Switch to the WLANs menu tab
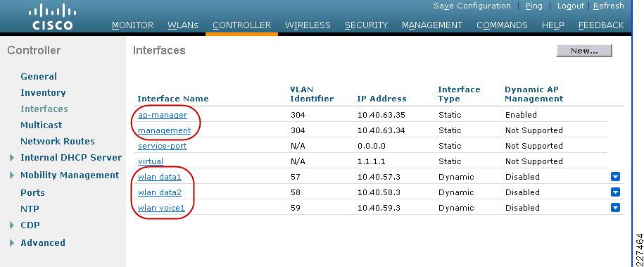The height and width of the screenshot is (267, 644). pos(183,25)
